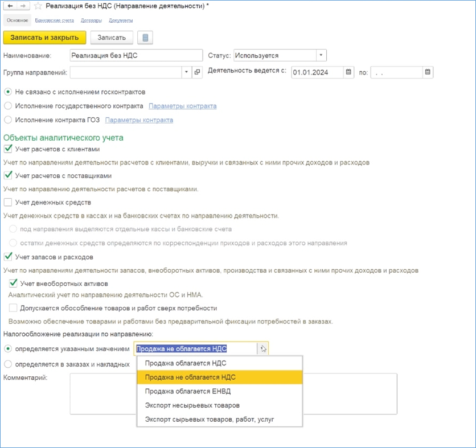Image resolution: width=476 pixels, height=448 pixels.
Task: Expand the Статус dropdown
Action: [x=321, y=56]
